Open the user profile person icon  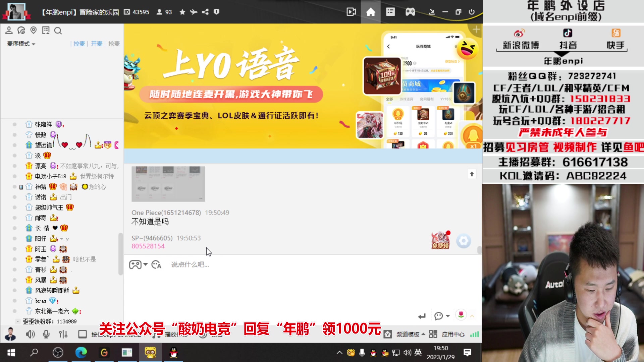(9, 31)
